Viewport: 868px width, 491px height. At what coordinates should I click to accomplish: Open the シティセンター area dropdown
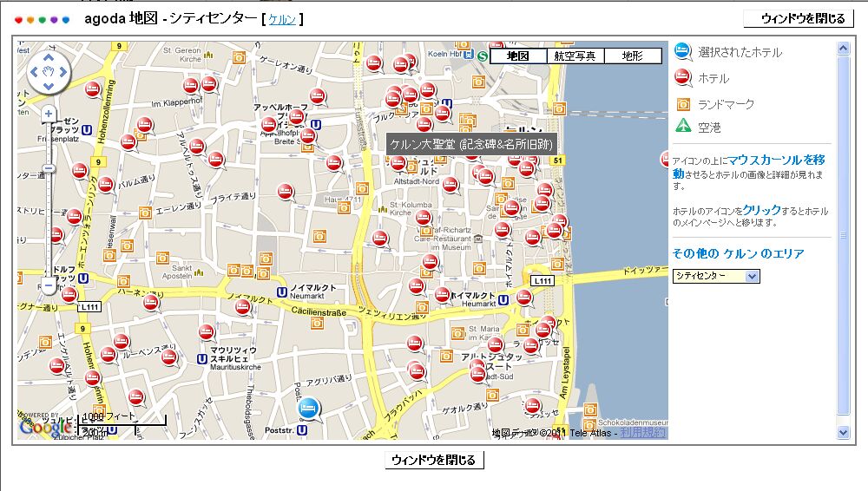coord(716,276)
